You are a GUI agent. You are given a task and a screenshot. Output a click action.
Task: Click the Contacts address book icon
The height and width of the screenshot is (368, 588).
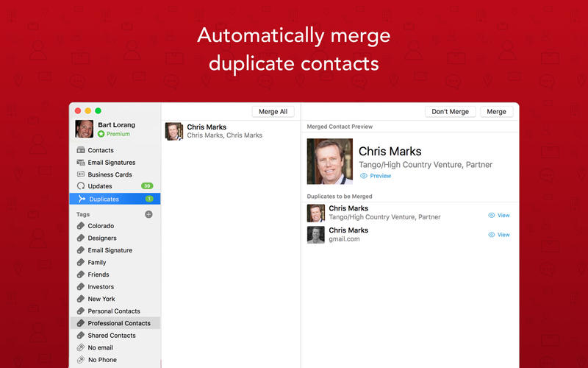pyautogui.click(x=81, y=150)
